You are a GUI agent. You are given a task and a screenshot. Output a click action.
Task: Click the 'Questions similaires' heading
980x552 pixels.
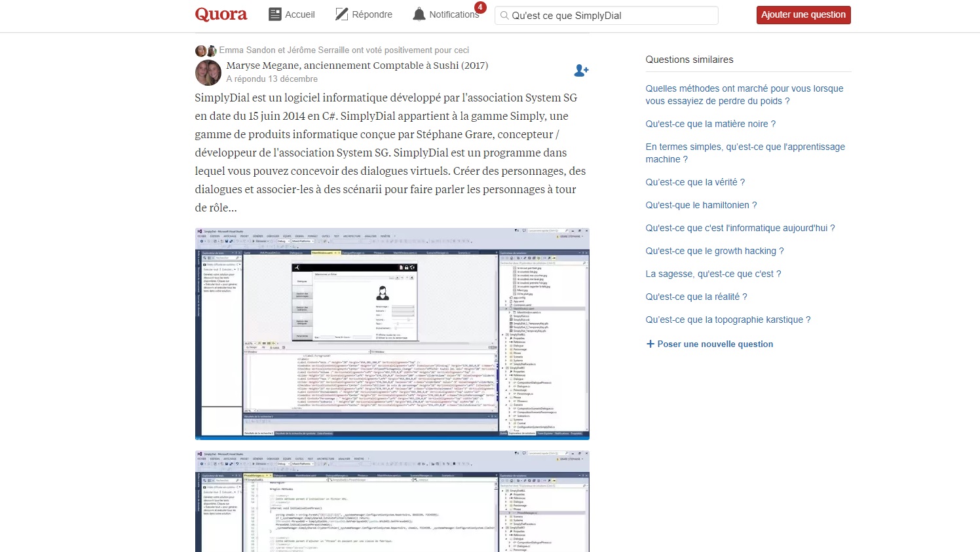689,60
